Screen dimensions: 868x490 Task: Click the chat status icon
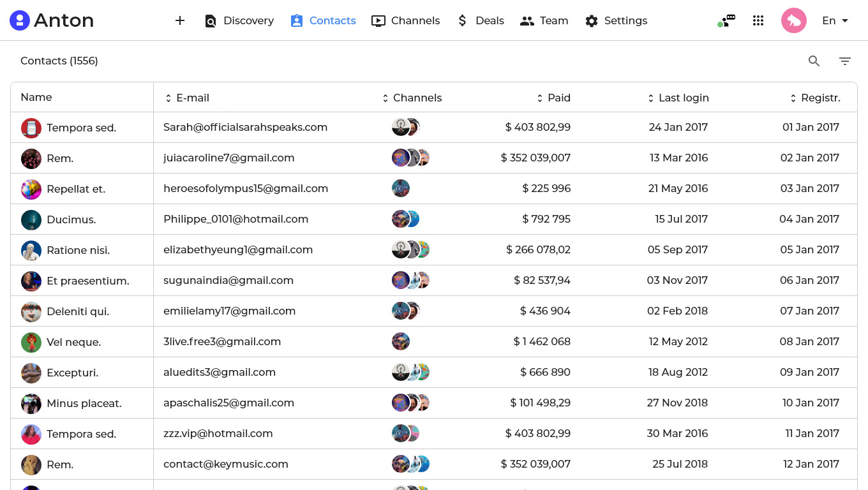point(726,20)
